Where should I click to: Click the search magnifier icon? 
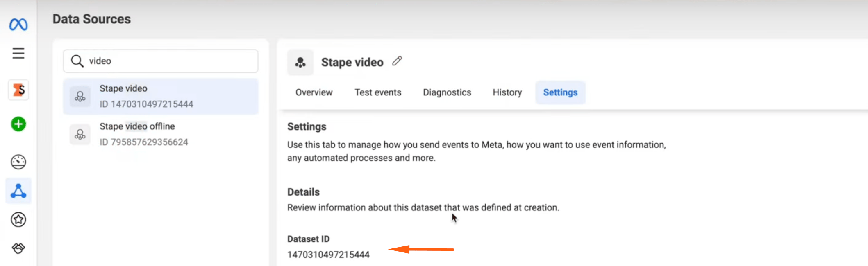pyautogui.click(x=77, y=61)
